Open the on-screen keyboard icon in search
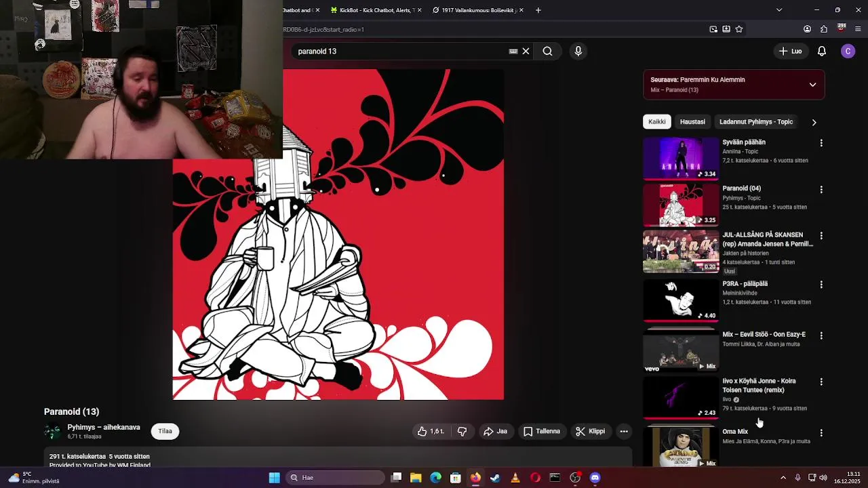Viewport: 868px width, 488px height. 513,51
